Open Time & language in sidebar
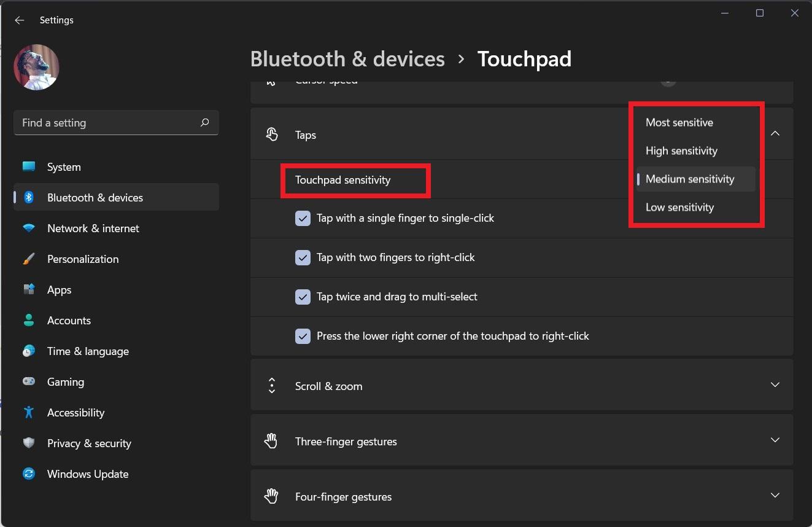 pyautogui.click(x=88, y=351)
